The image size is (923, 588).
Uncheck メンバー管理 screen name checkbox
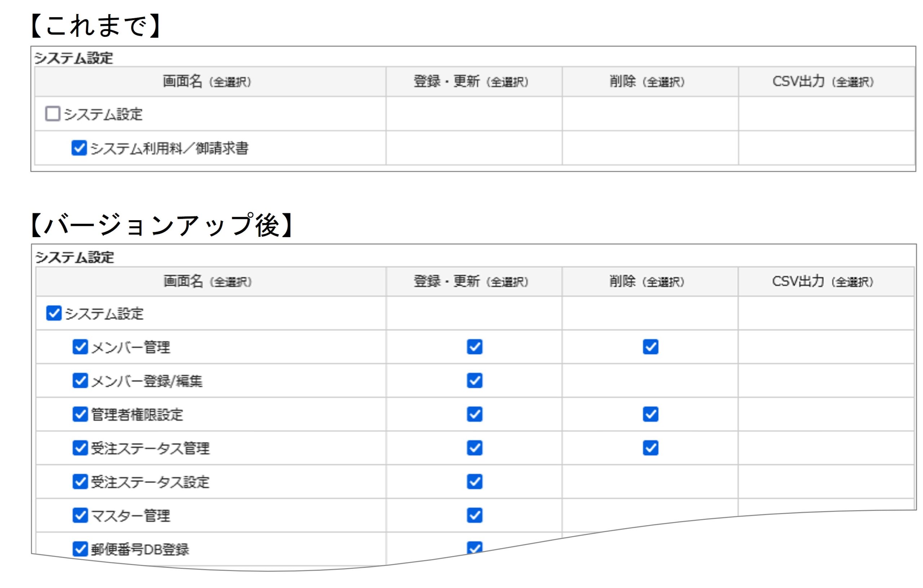tap(80, 347)
